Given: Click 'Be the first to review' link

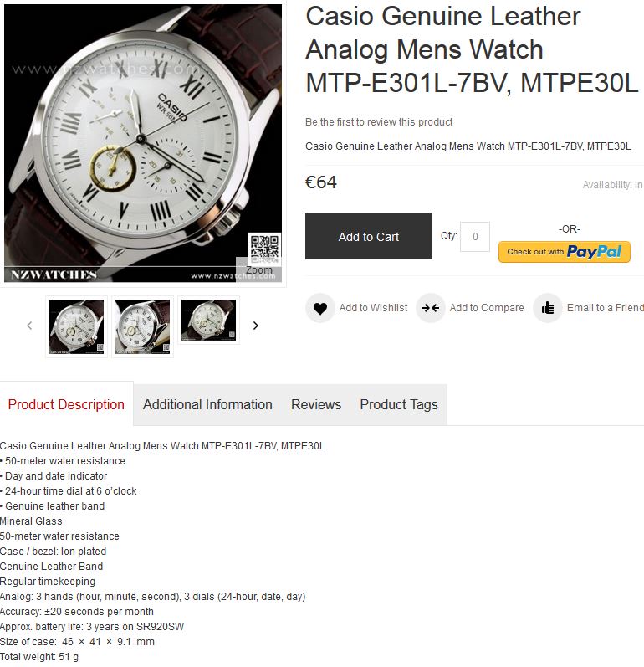Looking at the screenshot, I should point(379,122).
